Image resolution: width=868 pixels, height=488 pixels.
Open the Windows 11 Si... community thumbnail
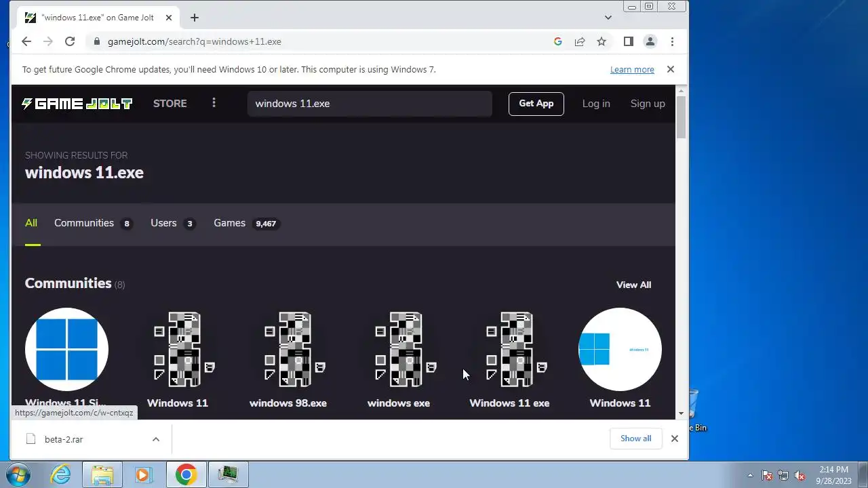(x=66, y=349)
